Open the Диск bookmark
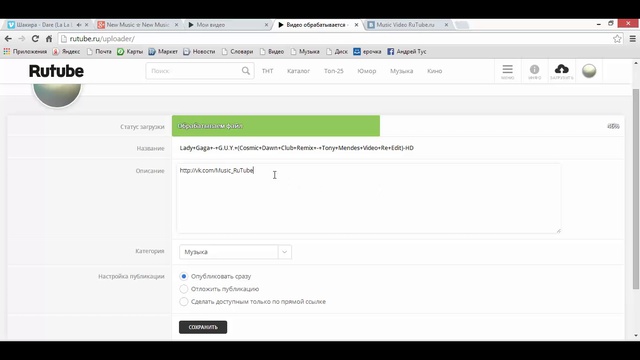This screenshot has height=360, width=640. (x=337, y=51)
